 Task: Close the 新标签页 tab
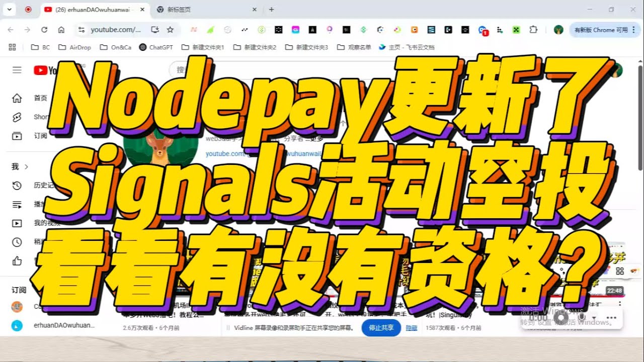coord(254,9)
